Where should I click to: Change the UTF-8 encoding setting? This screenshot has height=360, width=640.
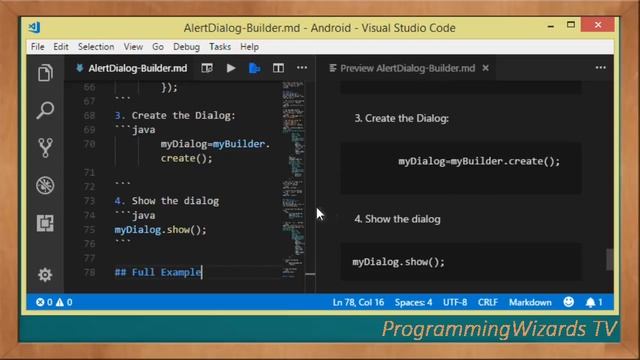[x=455, y=302]
